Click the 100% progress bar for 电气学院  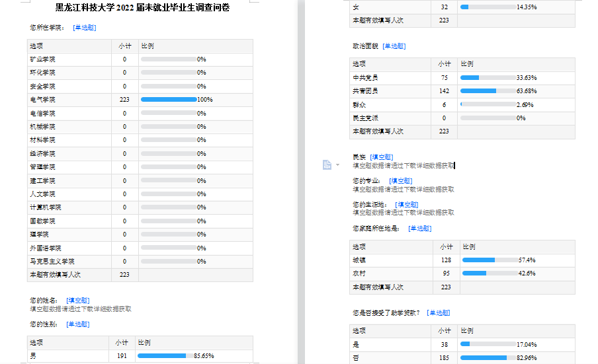click(x=168, y=100)
